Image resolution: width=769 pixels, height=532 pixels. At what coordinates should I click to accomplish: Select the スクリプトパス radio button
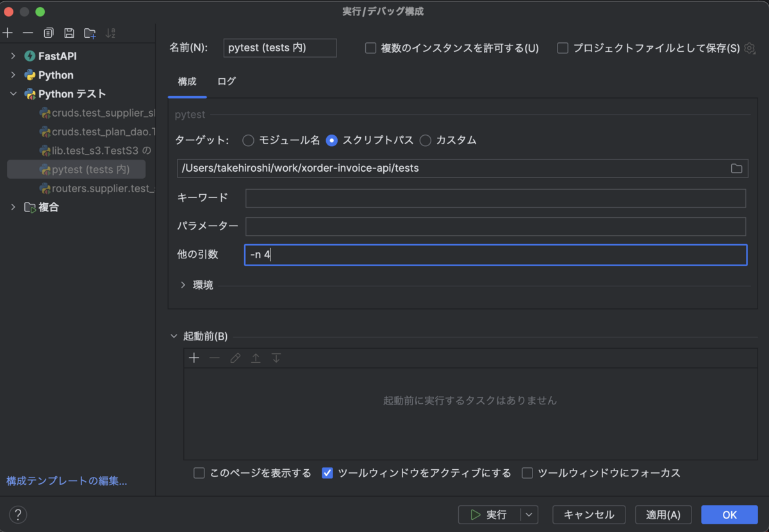click(332, 140)
